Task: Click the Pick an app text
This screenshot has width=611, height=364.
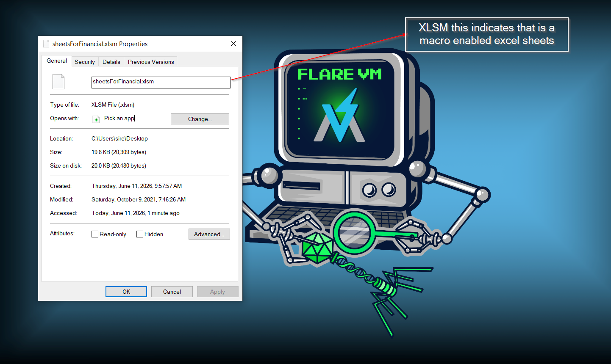Action: (x=119, y=118)
